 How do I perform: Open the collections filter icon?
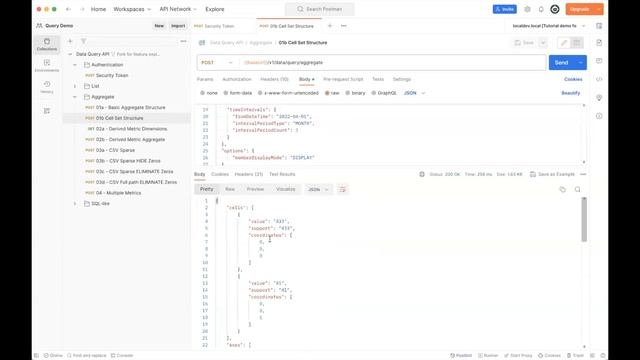point(83,41)
